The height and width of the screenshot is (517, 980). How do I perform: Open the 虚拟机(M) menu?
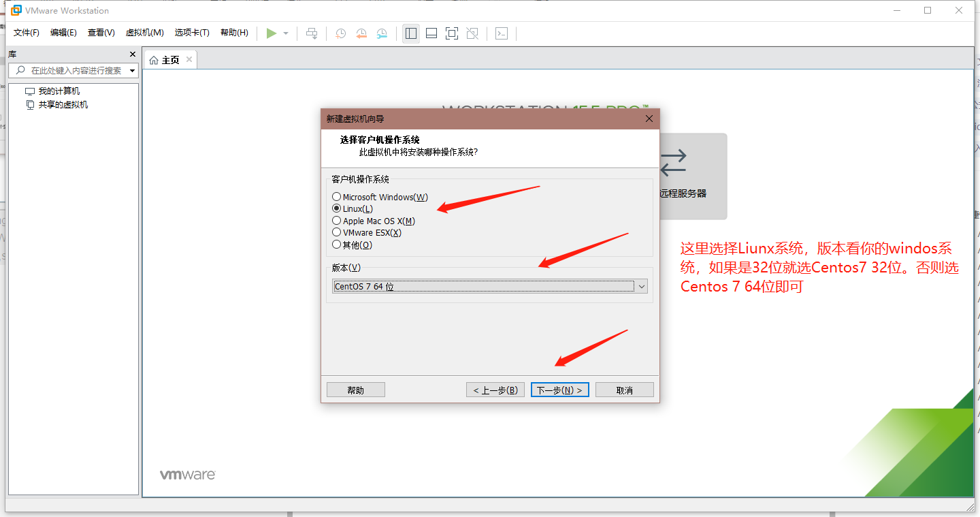point(145,33)
